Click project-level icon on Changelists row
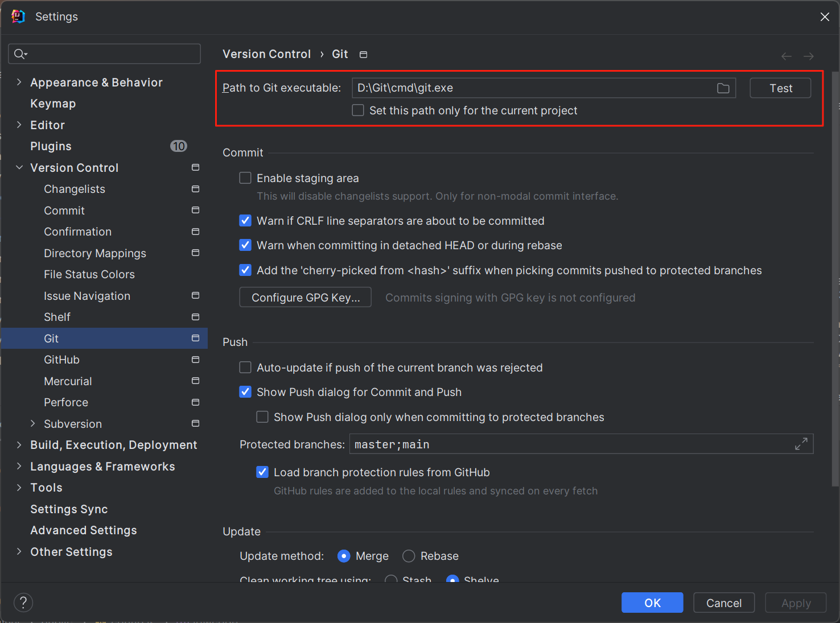The height and width of the screenshot is (623, 840). (196, 189)
